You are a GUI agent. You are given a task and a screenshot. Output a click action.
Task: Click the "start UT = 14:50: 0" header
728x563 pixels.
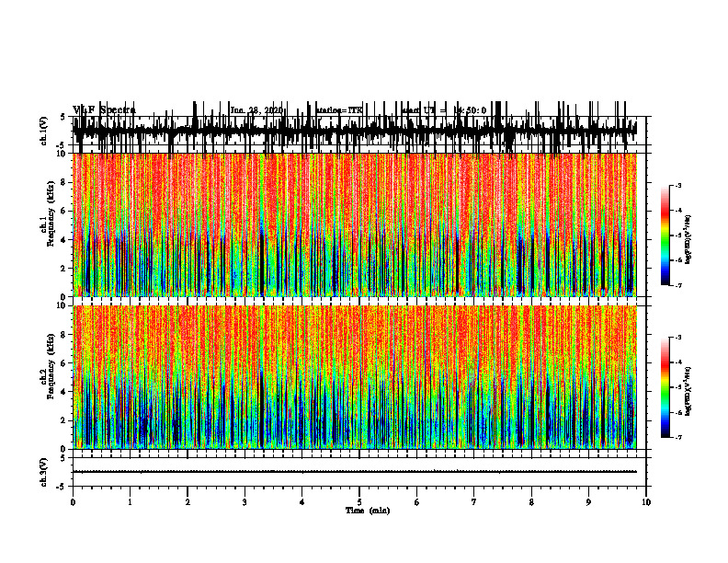pyautogui.click(x=444, y=110)
